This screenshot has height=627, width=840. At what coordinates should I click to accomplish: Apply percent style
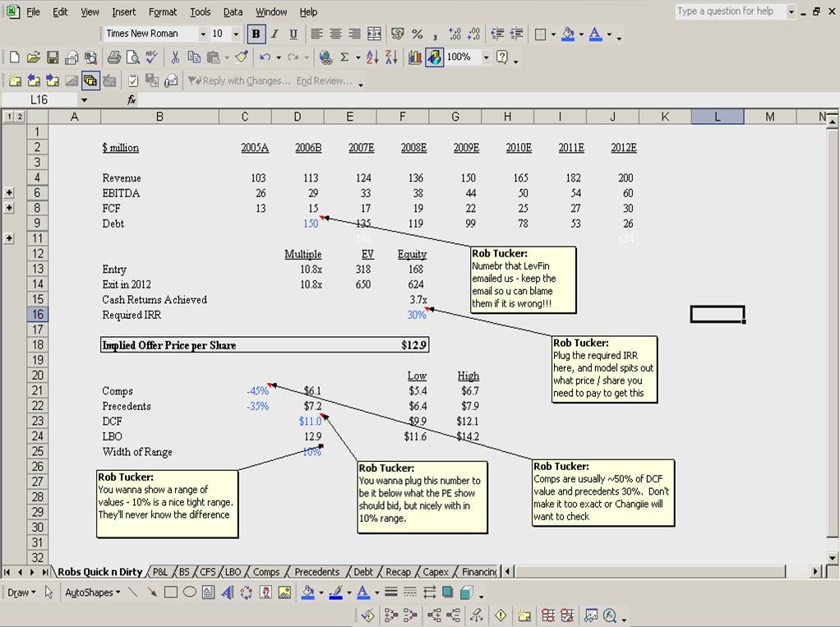(417, 35)
